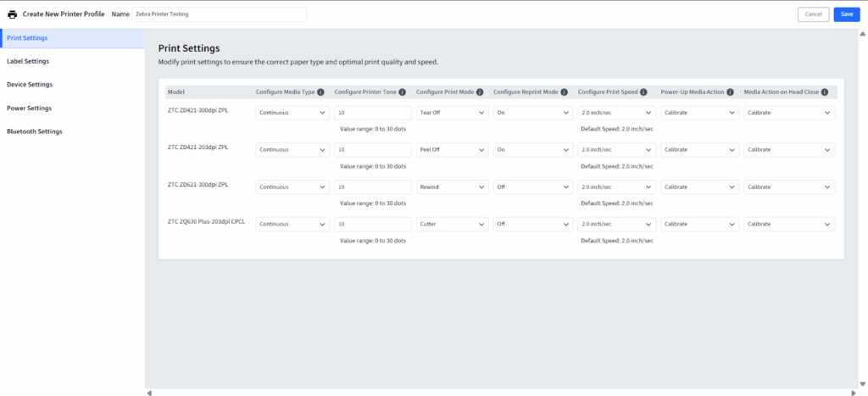Click info icon beside Configure Print Mode
868x396 pixels.
pos(480,92)
